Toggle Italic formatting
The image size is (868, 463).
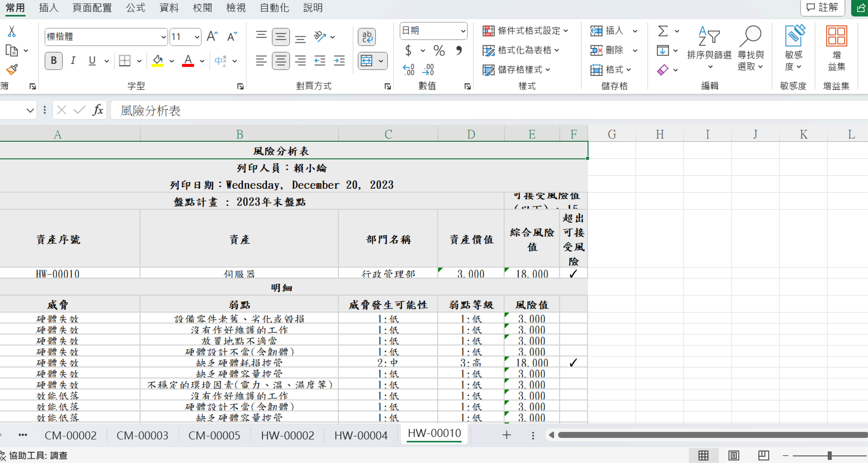[x=73, y=61]
